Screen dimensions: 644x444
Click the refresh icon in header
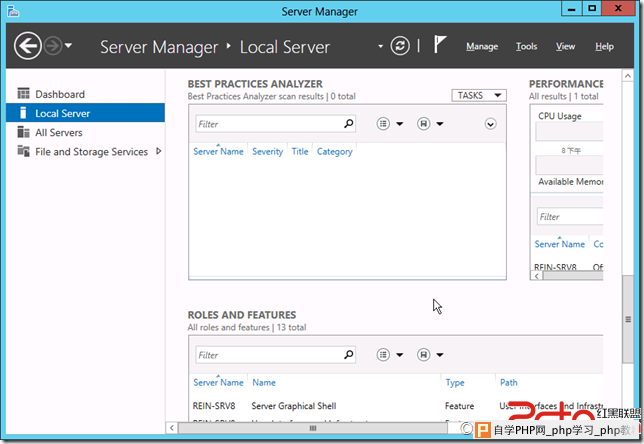click(x=400, y=46)
